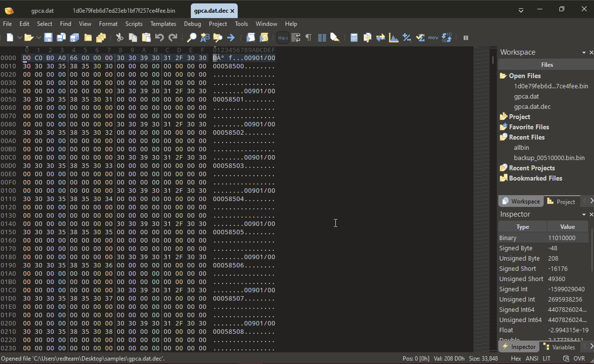Screen dimensions: 594x364
Task: Toggle the OVR insert mode in status bar
Action: 579,359
